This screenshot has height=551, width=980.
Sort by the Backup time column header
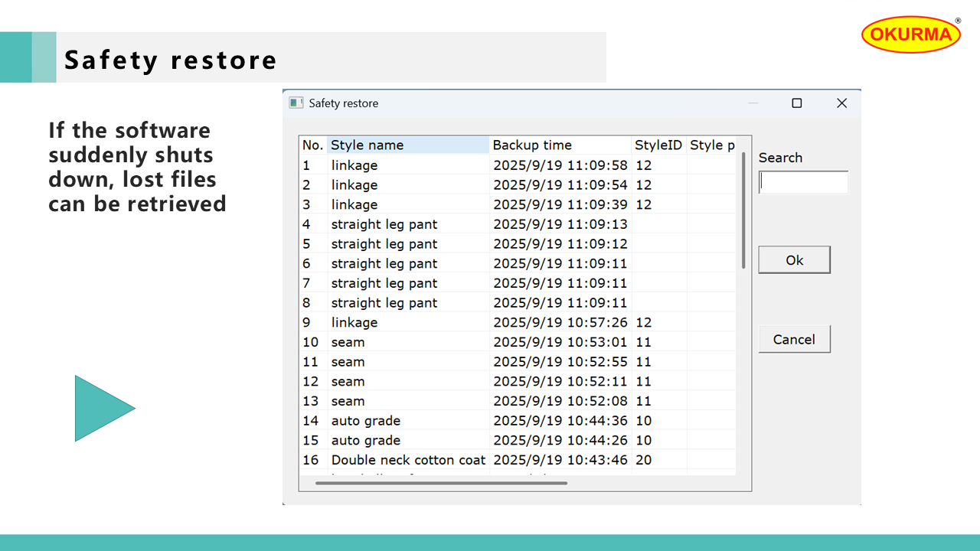(x=560, y=145)
